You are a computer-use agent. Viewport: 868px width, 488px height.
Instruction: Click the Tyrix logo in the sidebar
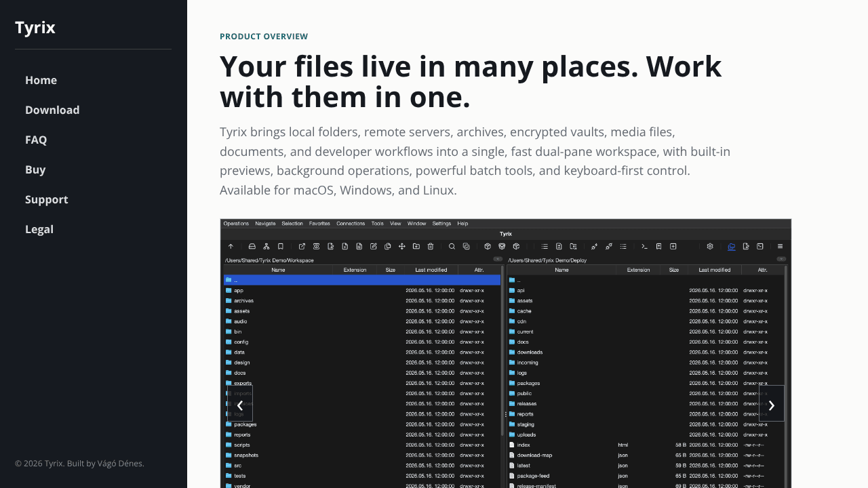[35, 27]
